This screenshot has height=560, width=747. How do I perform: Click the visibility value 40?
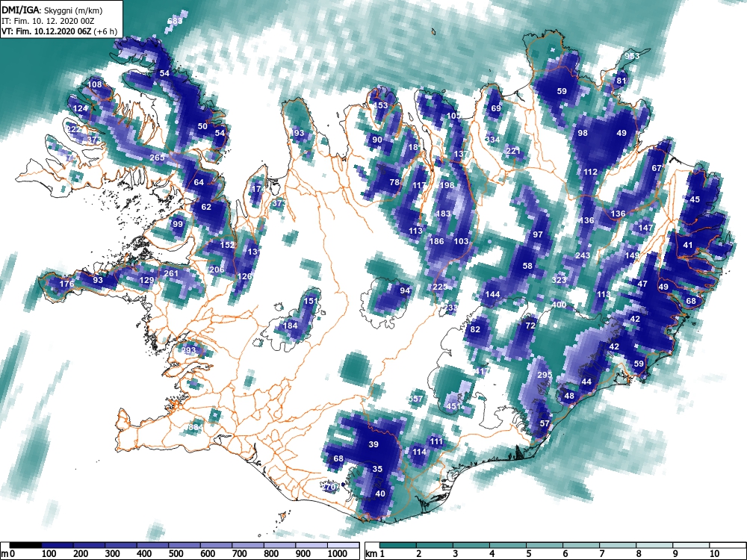pyautogui.click(x=380, y=494)
